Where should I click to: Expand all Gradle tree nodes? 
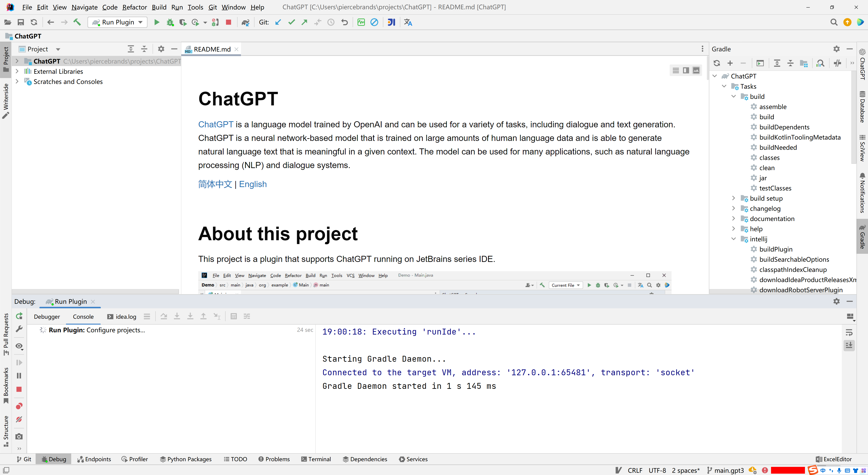pos(777,63)
